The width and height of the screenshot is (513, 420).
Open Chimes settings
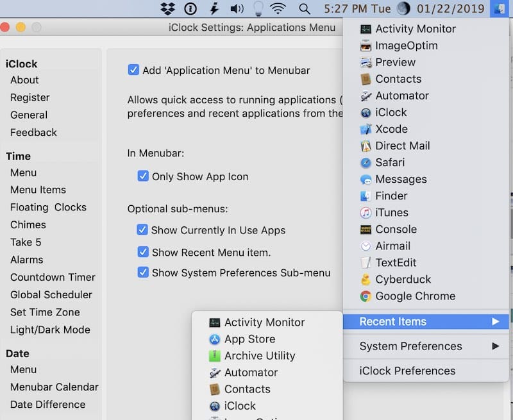tap(28, 224)
